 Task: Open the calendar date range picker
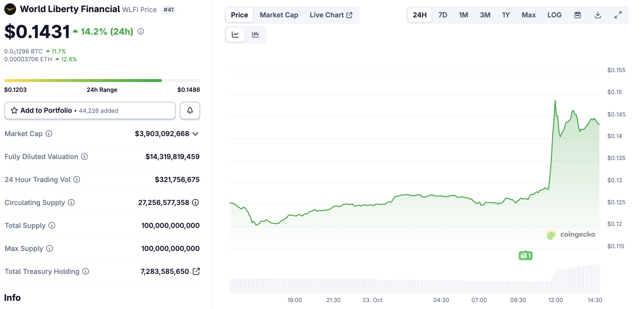(x=578, y=15)
